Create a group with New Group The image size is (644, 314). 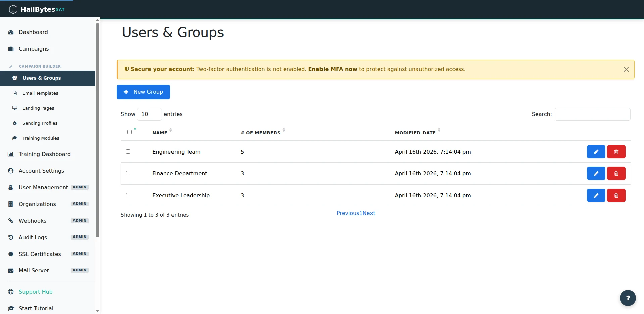coord(143,92)
